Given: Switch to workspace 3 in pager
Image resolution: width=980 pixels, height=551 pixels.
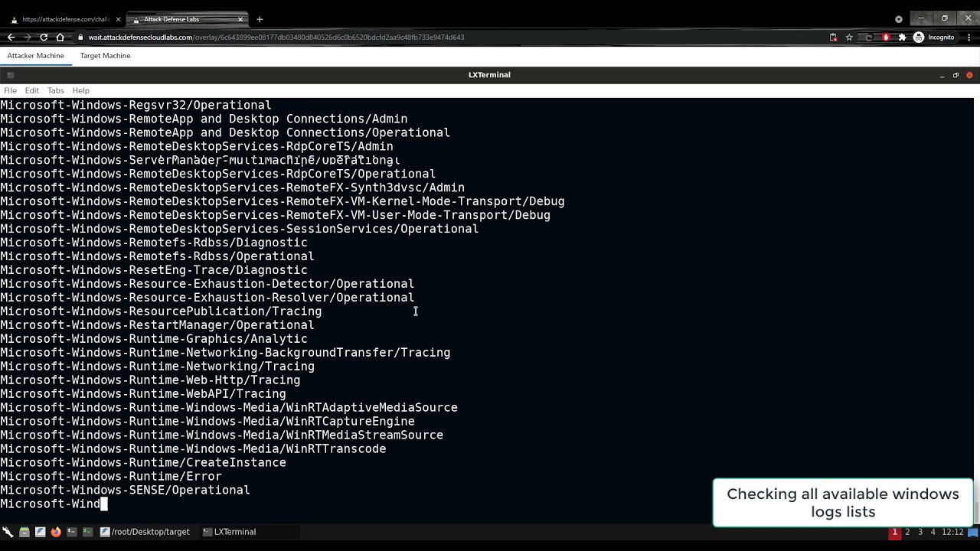Looking at the screenshot, I should coord(920,532).
